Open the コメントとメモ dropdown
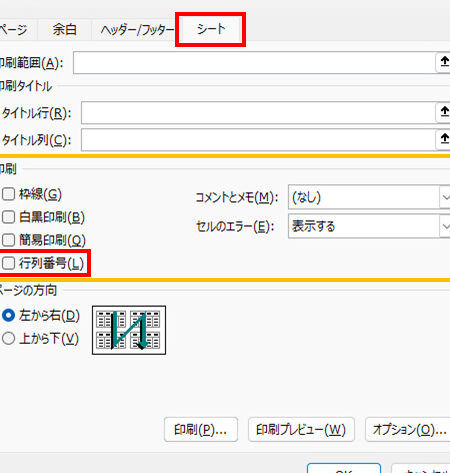The image size is (450, 473). point(369,197)
